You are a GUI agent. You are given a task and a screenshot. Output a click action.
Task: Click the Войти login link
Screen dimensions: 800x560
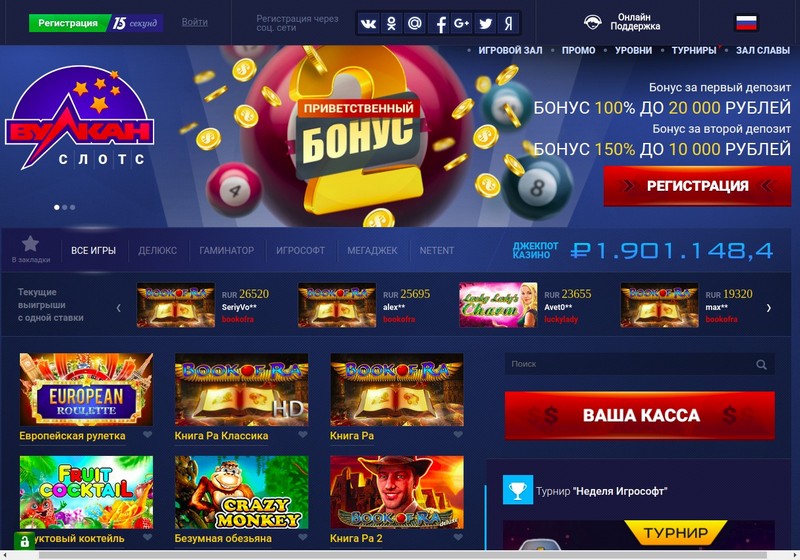pyautogui.click(x=194, y=22)
